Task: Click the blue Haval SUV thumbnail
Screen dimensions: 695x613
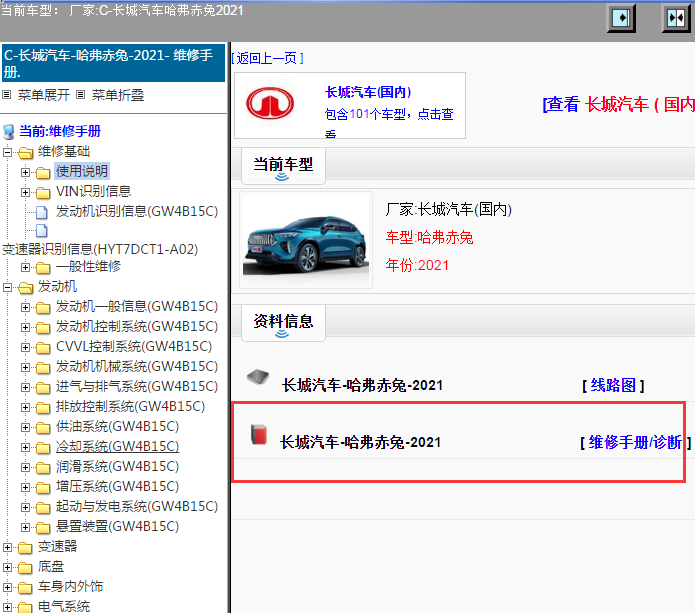Action: (x=306, y=241)
